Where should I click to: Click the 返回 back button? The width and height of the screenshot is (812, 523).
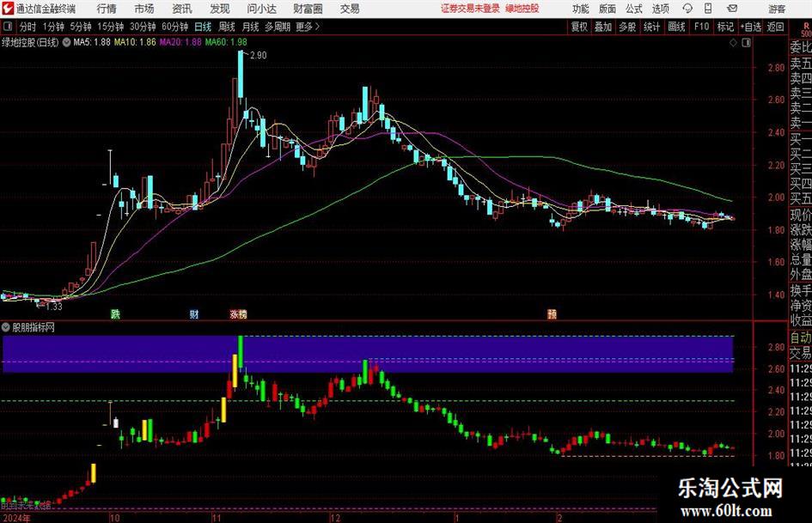point(775,27)
